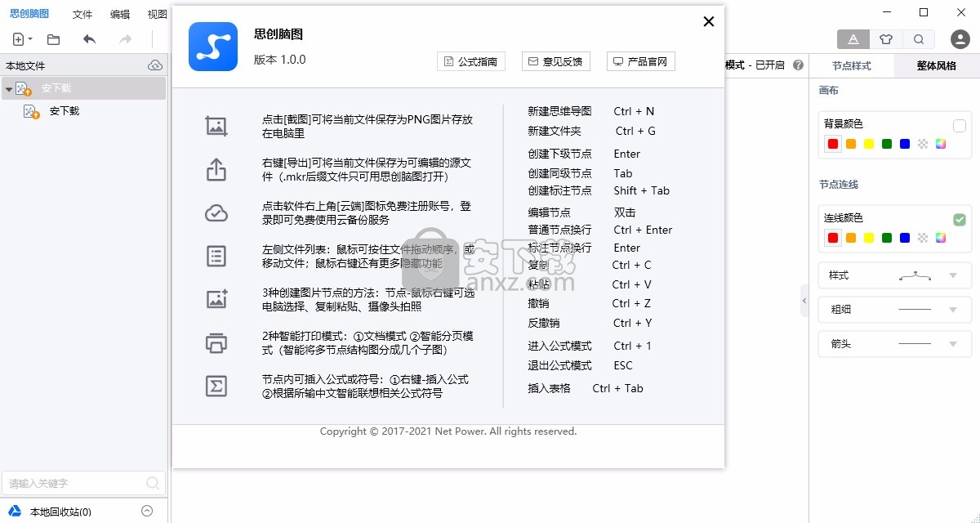
Task: Pick blue background color swatch
Action: coord(905,145)
